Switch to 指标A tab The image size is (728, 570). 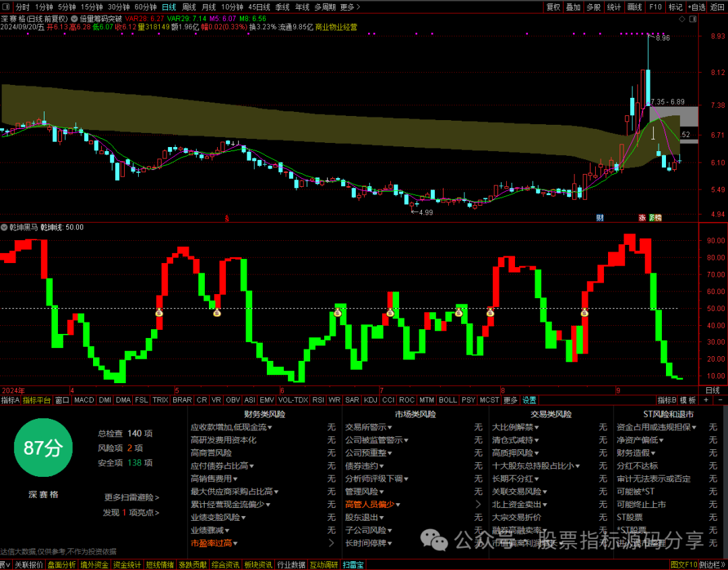pyautogui.click(x=10, y=400)
